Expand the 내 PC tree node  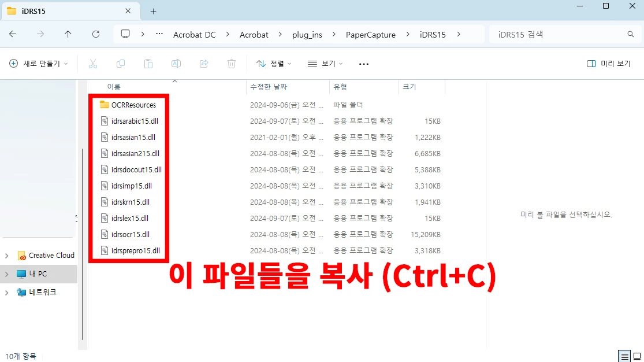click(6, 274)
